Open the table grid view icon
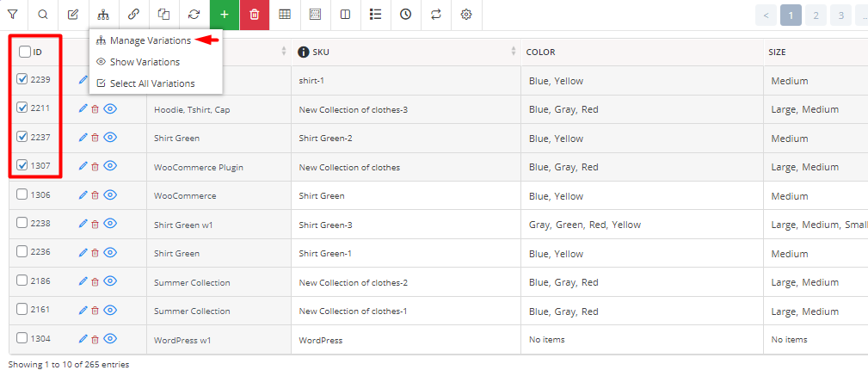This screenshot has width=868, height=370. (x=285, y=15)
